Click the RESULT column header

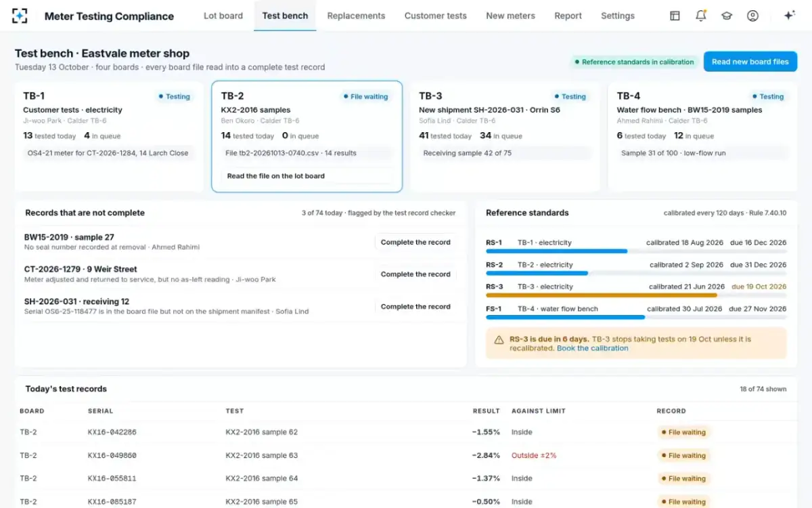(486, 411)
